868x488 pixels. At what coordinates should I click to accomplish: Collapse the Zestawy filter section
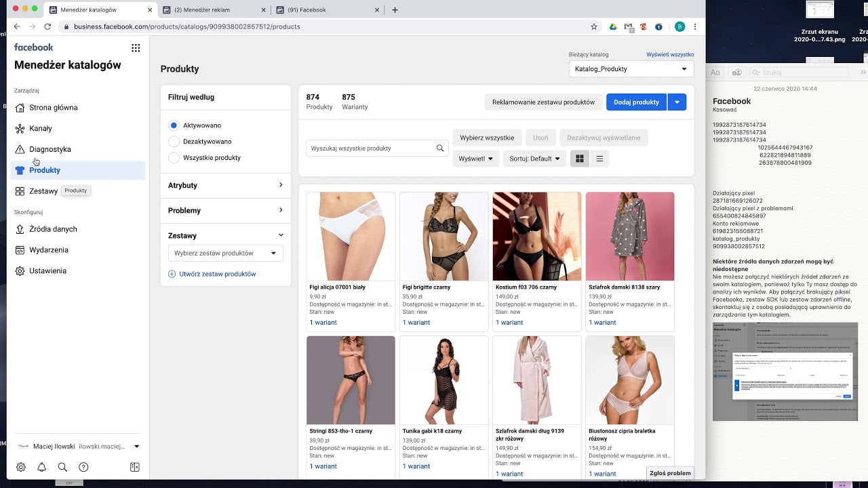tap(225, 235)
